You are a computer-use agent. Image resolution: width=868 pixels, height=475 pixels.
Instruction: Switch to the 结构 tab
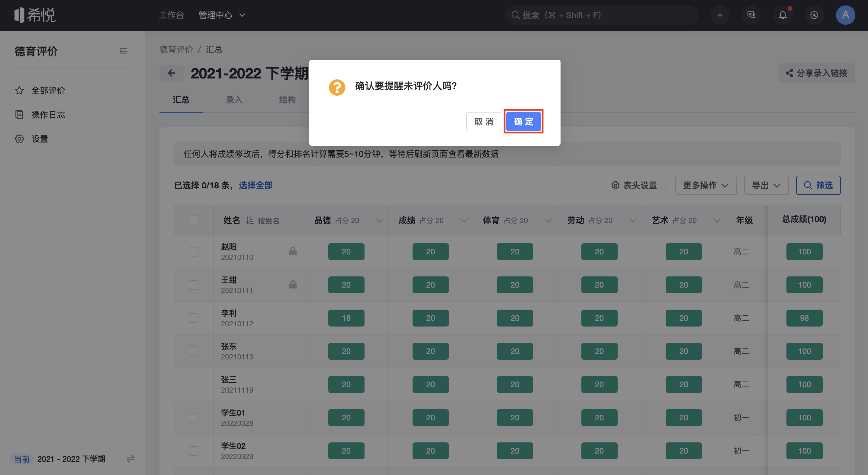point(287,100)
